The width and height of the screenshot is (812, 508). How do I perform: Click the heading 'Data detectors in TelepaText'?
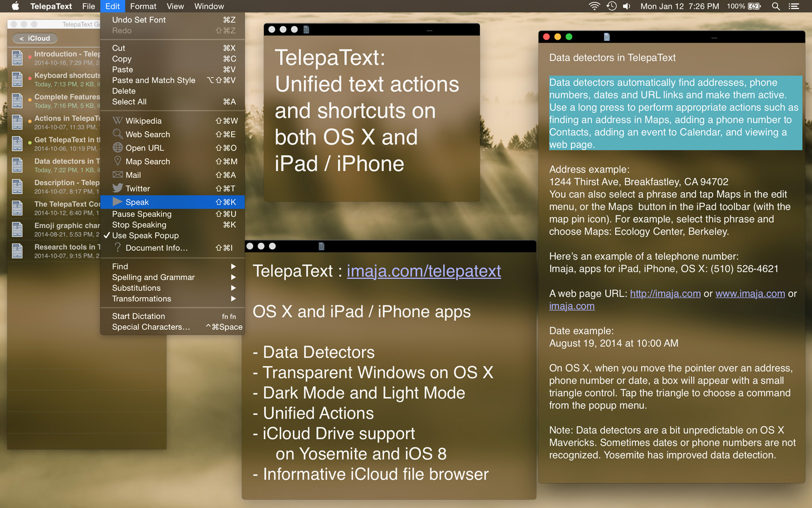[x=612, y=58]
